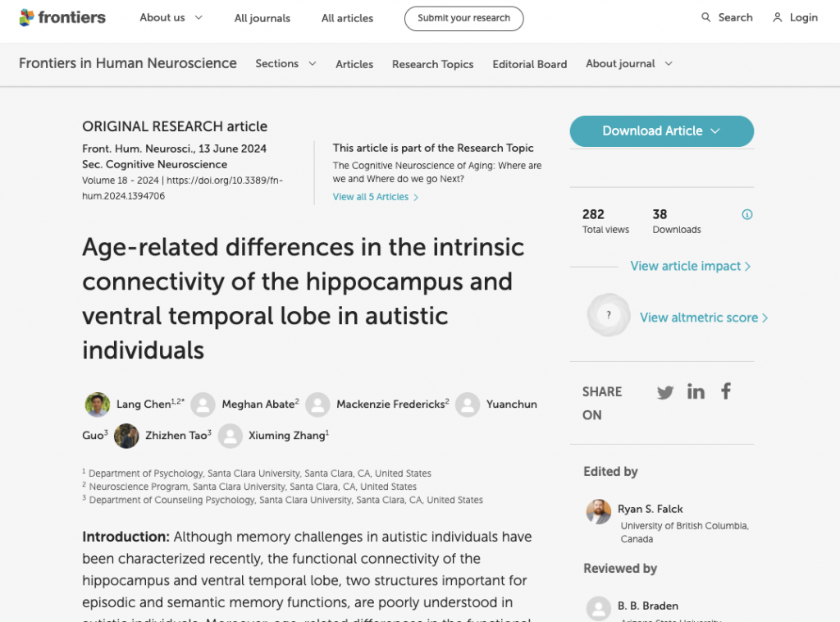Click View article impact link
Image resolution: width=840 pixels, height=622 pixels.
(690, 266)
